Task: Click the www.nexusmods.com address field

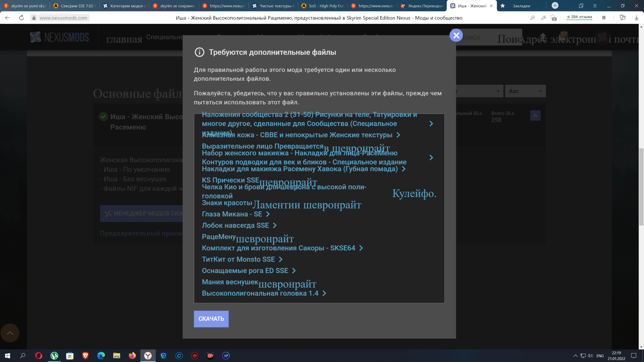Action: (63, 18)
